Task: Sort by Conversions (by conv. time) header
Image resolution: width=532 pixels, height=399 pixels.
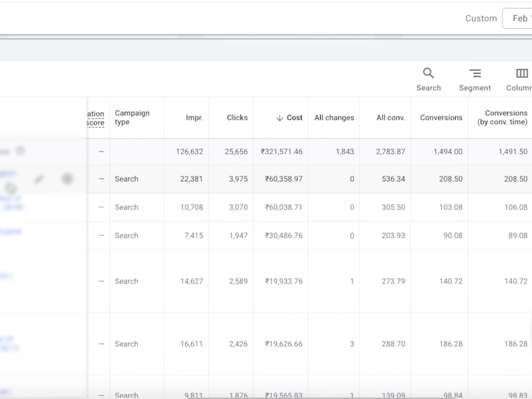Action: [502, 118]
